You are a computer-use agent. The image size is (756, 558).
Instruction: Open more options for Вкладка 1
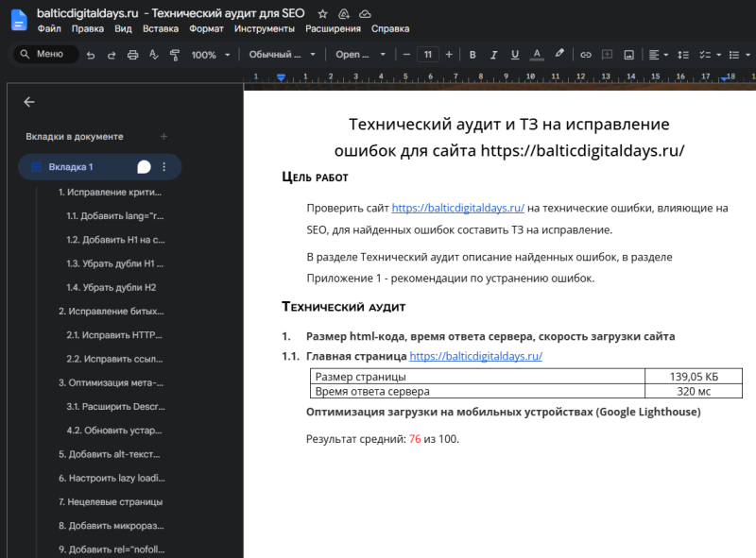coord(163,167)
